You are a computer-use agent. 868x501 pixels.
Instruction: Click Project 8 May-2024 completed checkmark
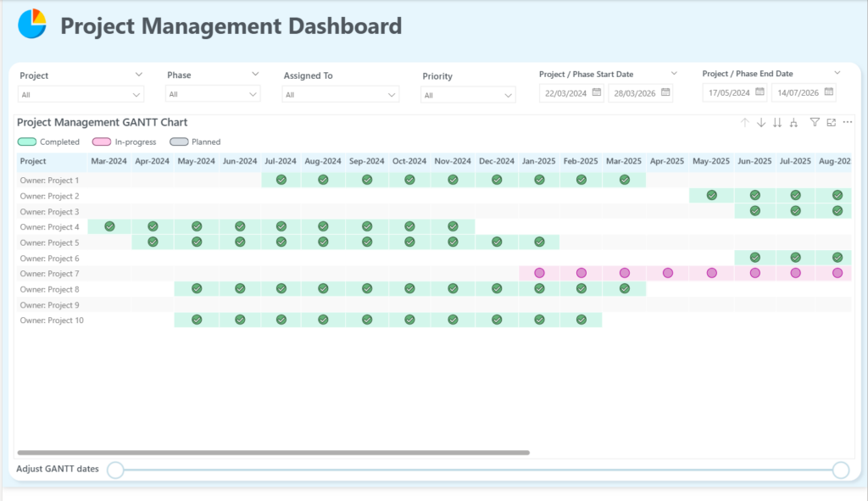click(x=197, y=288)
